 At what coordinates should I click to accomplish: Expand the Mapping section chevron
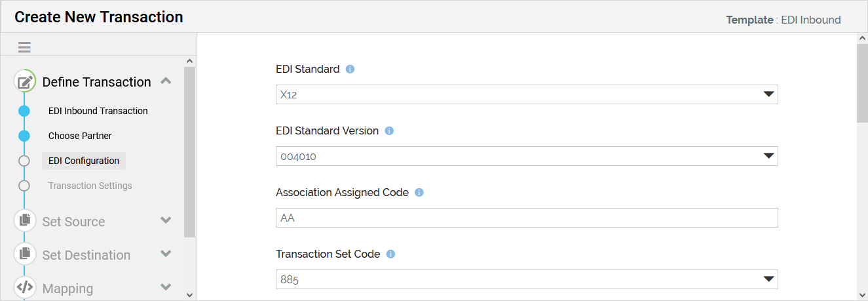tap(166, 288)
